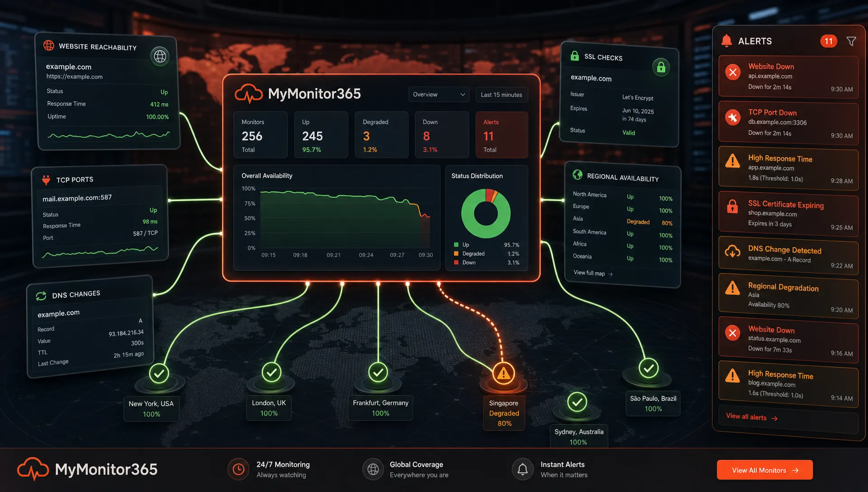Click the green Up legend swatch

456,245
